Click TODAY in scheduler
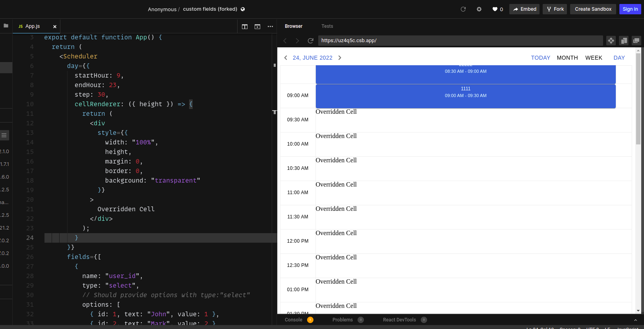Viewport: 644px width, 329px height. click(541, 58)
